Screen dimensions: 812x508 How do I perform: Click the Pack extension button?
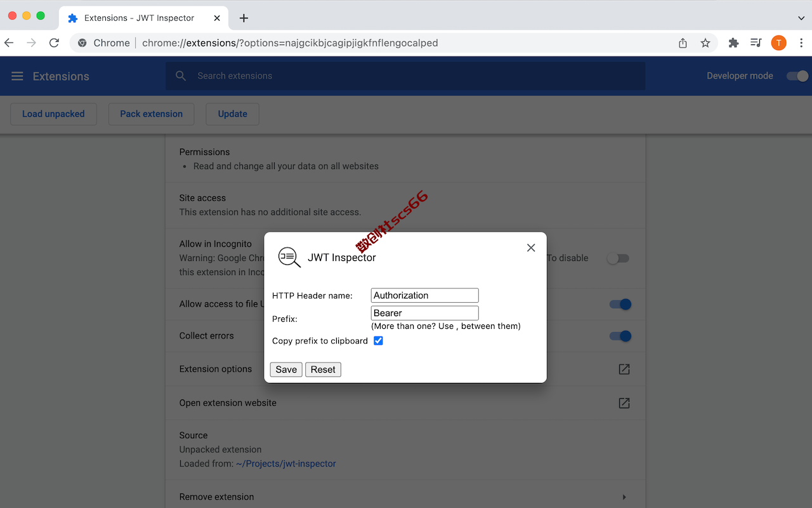pos(152,114)
